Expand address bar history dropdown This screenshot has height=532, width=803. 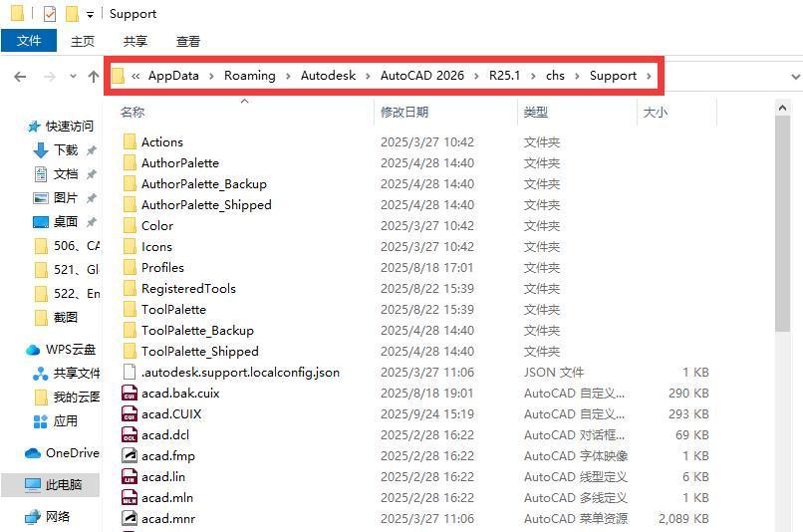click(x=795, y=77)
